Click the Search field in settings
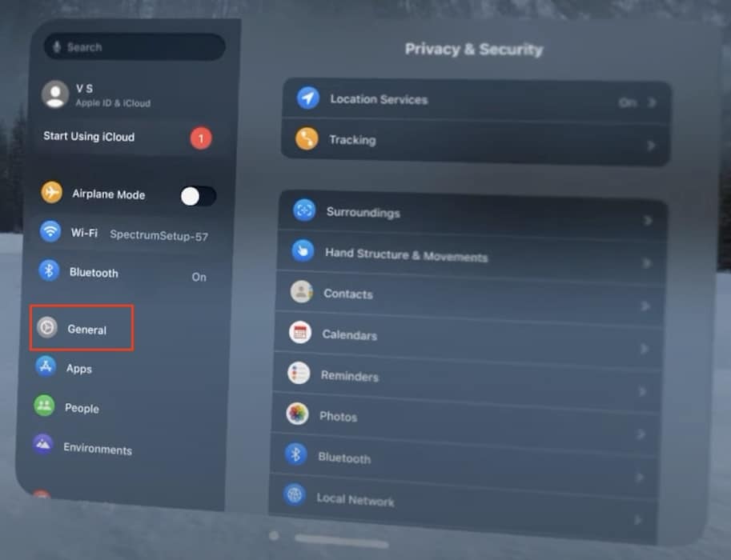The image size is (731, 560). pos(135,47)
